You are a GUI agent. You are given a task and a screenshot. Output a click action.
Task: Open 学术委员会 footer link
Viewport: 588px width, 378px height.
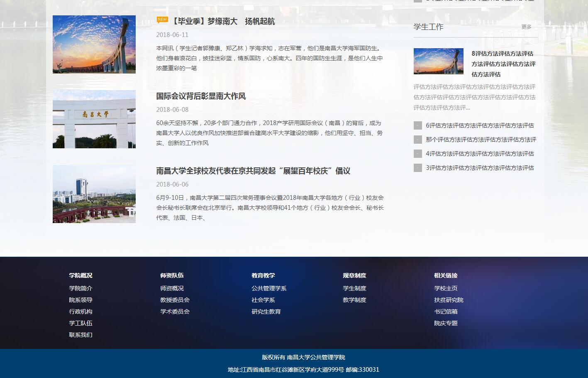[175, 312]
